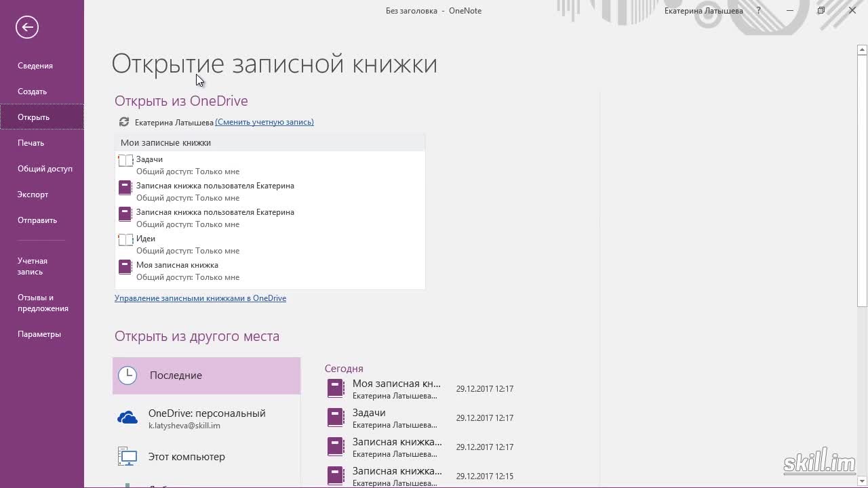Click the scrollbar up arrow
Image resolution: width=868 pixels, height=488 pixels.
pos(862,49)
